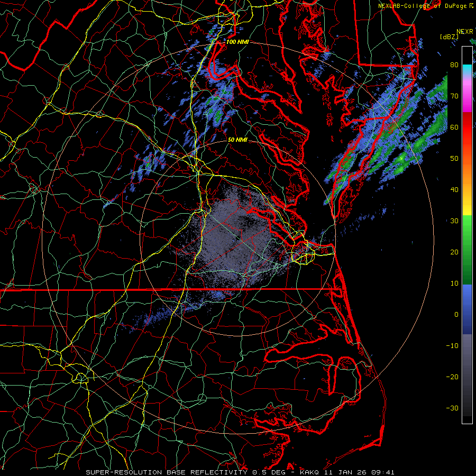Click the 10 value on dBZ scale
Image resolution: width=476 pixels, height=476 pixels.
(x=454, y=283)
